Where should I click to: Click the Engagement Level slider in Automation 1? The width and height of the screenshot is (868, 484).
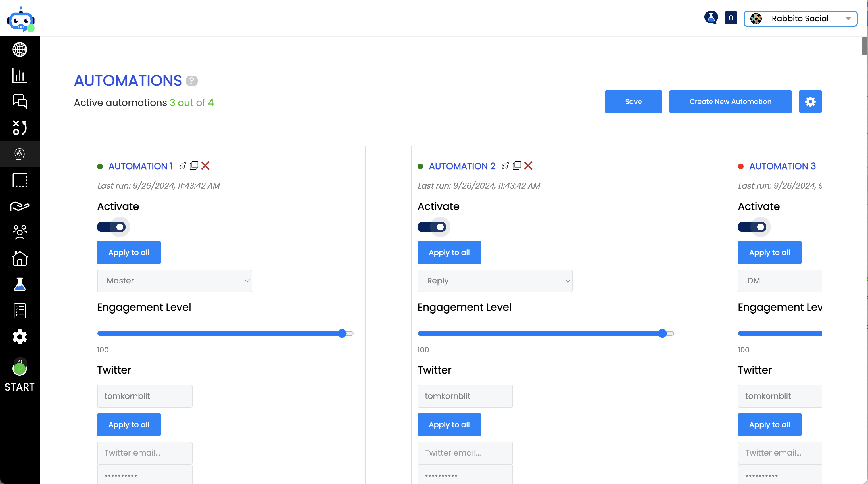pos(226,333)
